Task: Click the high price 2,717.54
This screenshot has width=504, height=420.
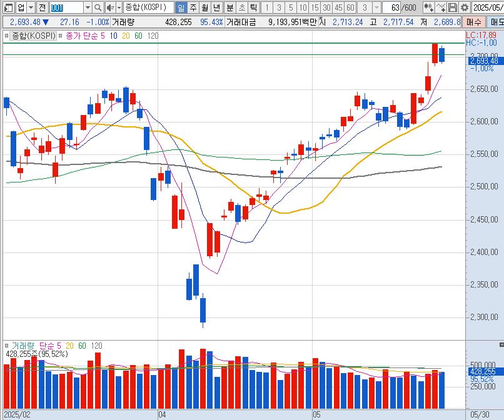Action: point(398,22)
